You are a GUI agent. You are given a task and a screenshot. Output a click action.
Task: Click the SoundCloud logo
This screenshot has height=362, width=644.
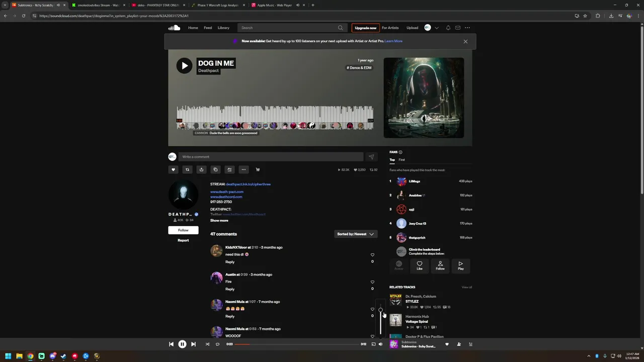pyautogui.click(x=174, y=28)
